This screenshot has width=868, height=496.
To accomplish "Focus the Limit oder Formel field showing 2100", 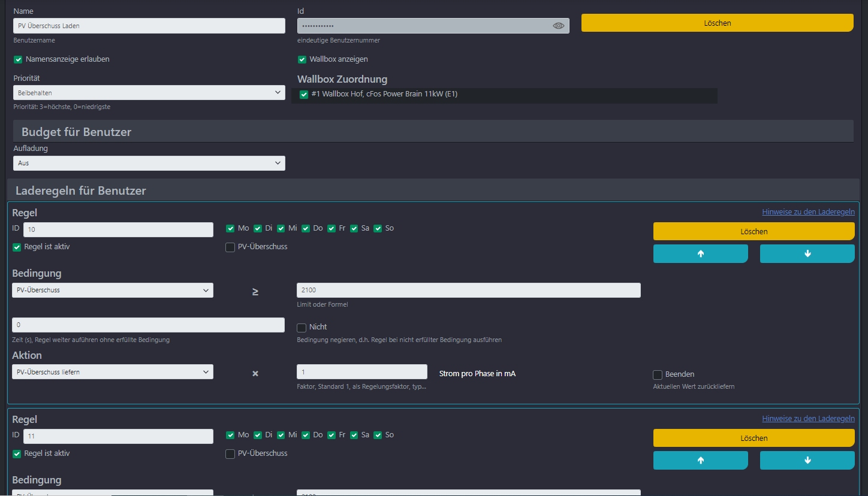I will tap(469, 290).
